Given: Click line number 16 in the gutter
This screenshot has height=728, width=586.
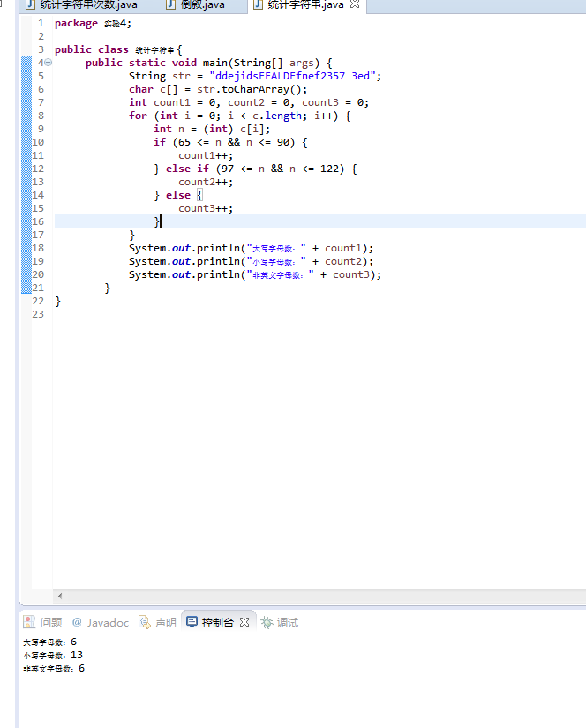Looking at the screenshot, I should (x=38, y=221).
